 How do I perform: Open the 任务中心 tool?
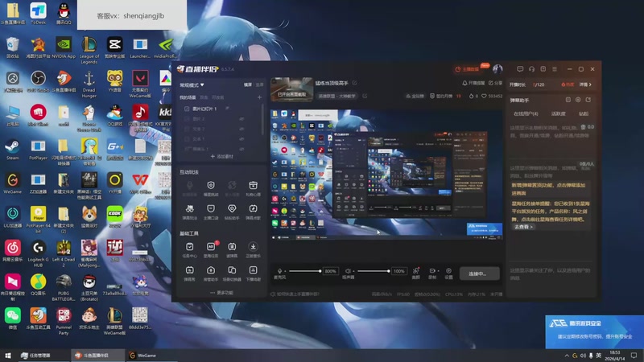click(x=189, y=249)
